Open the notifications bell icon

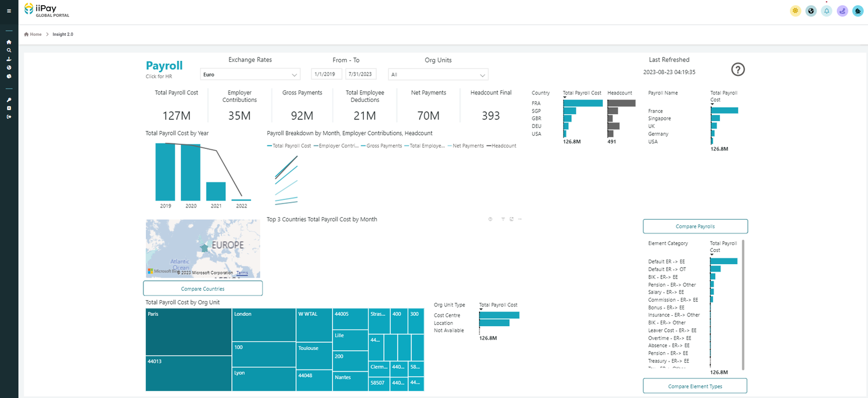pyautogui.click(x=826, y=10)
